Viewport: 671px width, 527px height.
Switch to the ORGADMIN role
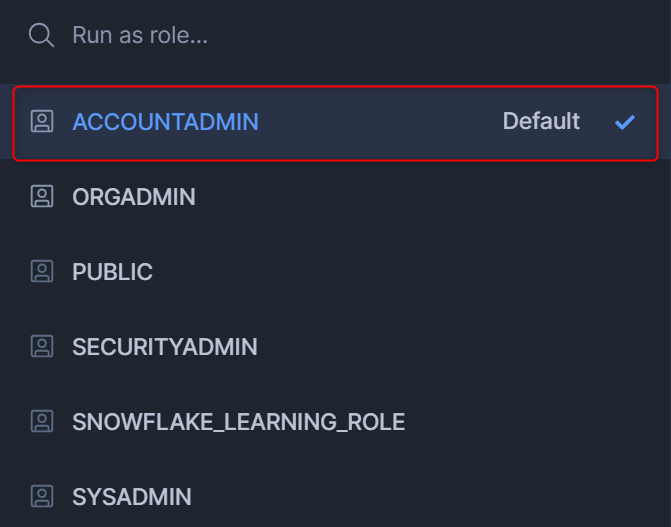(x=134, y=197)
